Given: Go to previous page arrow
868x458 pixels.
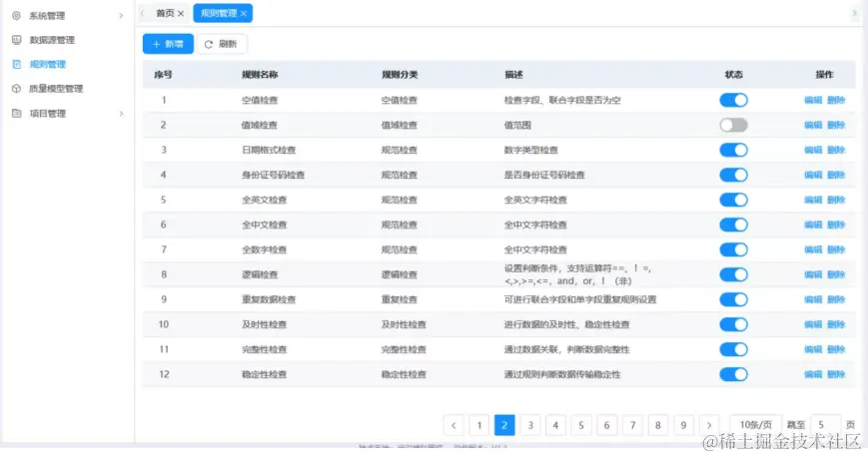Looking at the screenshot, I should coord(453,425).
